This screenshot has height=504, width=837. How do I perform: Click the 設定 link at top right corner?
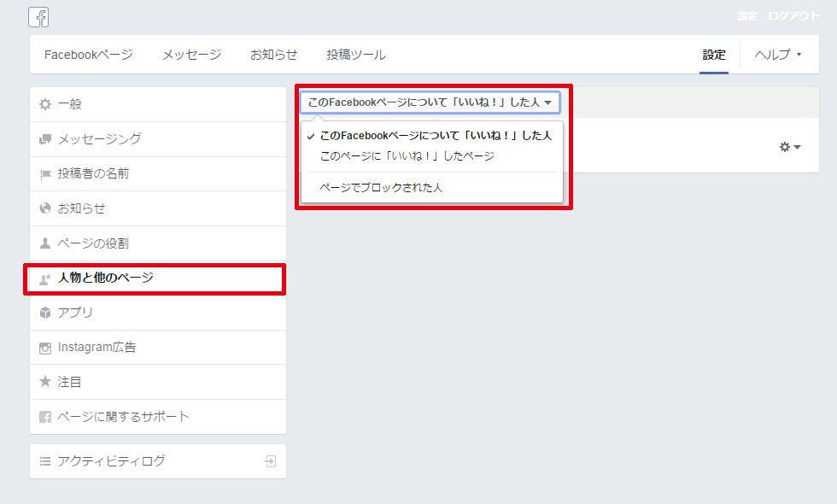coord(748,15)
